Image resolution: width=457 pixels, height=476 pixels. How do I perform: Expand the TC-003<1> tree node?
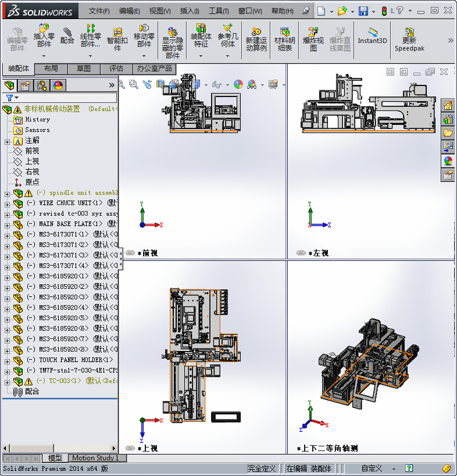pyautogui.click(x=8, y=382)
